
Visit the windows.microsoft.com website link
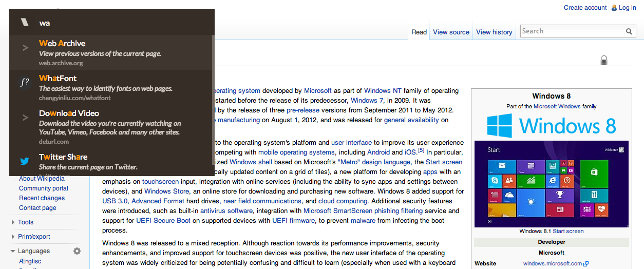pyautogui.click(x=553, y=264)
